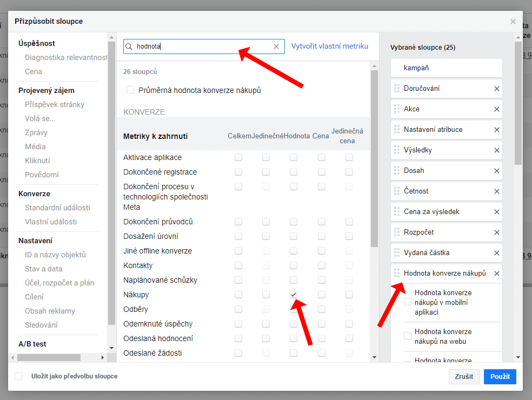Grab drag handle of Dosah column
Screen dimensions: 532x400
point(397,171)
